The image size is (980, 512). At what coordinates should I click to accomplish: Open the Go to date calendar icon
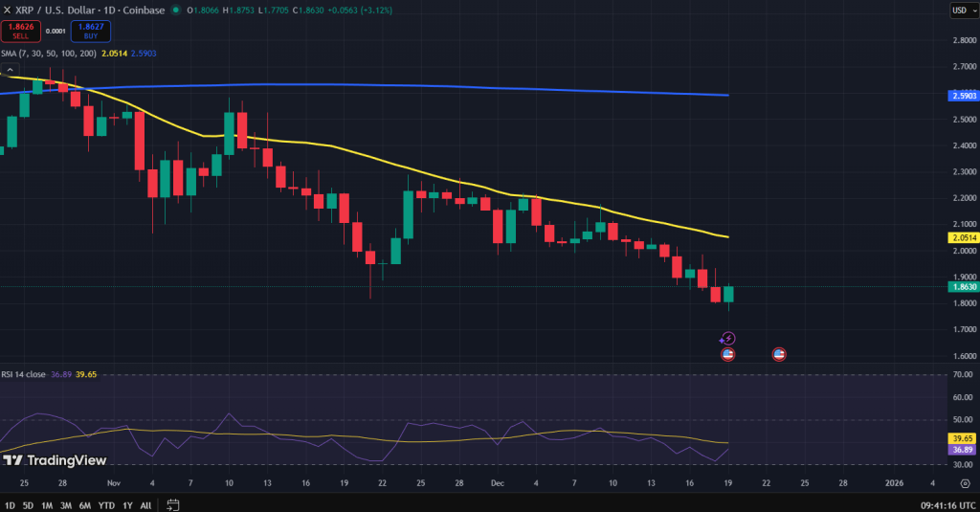pyautogui.click(x=173, y=504)
